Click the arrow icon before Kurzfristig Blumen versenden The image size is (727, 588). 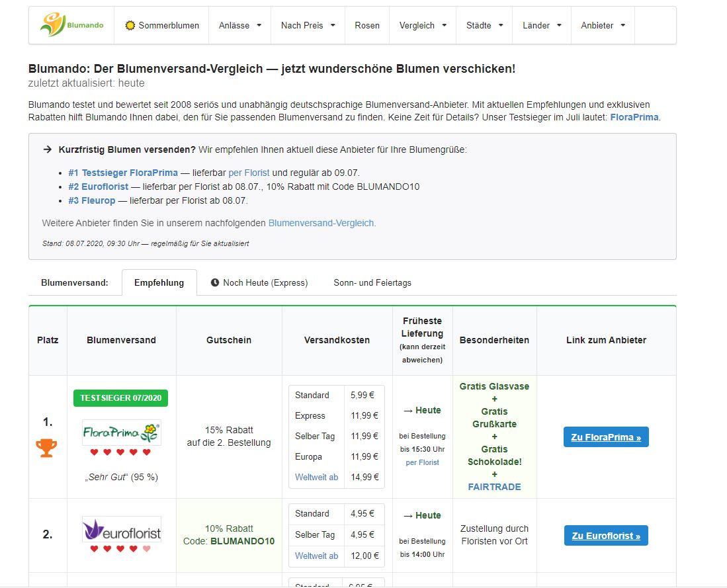tap(47, 149)
